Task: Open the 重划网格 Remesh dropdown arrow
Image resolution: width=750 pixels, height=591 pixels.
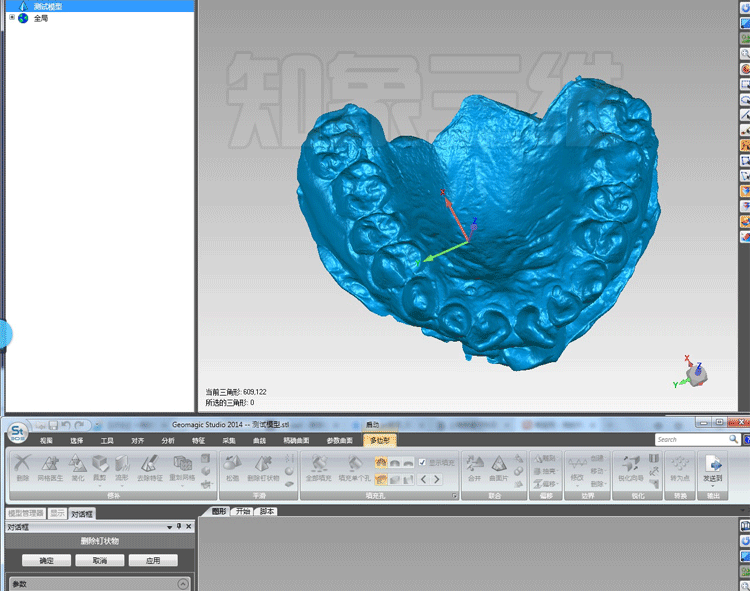Action: tap(182, 486)
